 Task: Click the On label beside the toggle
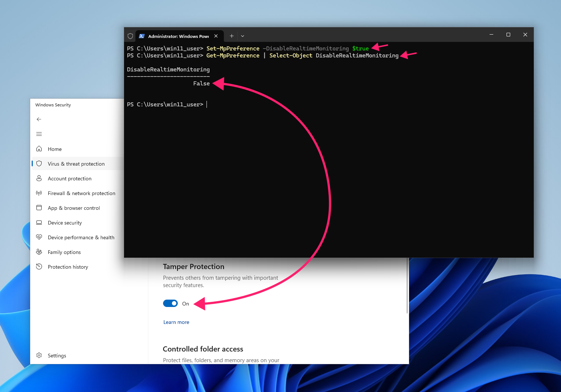186,304
